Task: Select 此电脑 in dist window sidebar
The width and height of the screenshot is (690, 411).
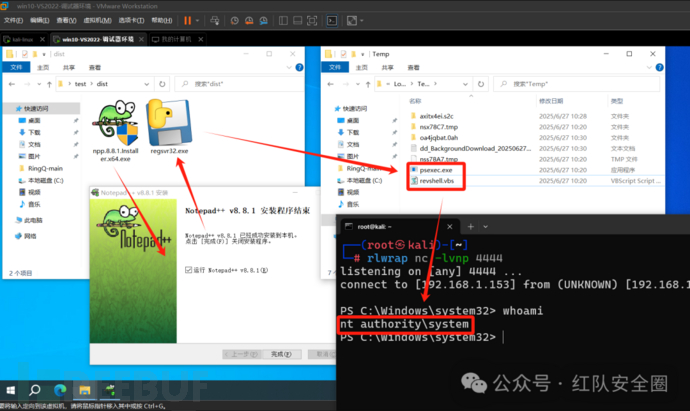Action: tap(29, 220)
